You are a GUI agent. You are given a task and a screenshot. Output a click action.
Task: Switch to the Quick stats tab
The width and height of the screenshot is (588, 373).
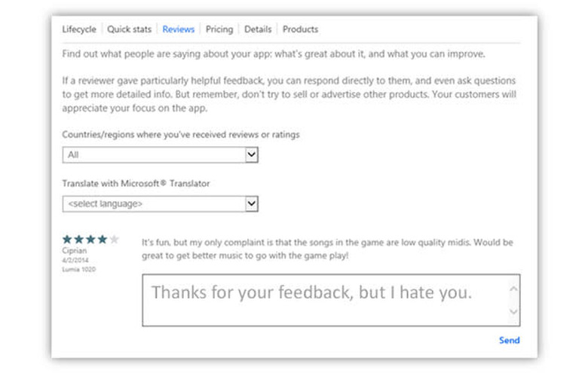click(129, 29)
